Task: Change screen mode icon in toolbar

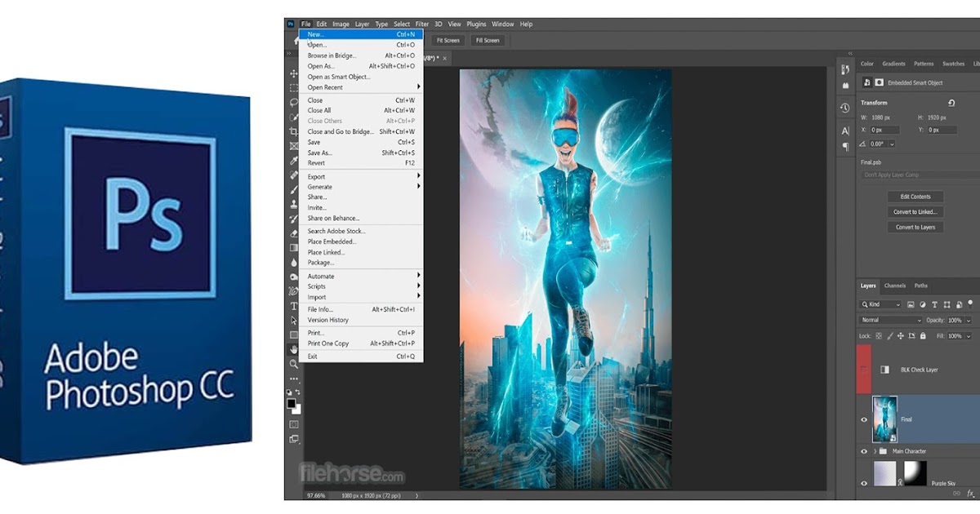Action: pyautogui.click(x=294, y=441)
